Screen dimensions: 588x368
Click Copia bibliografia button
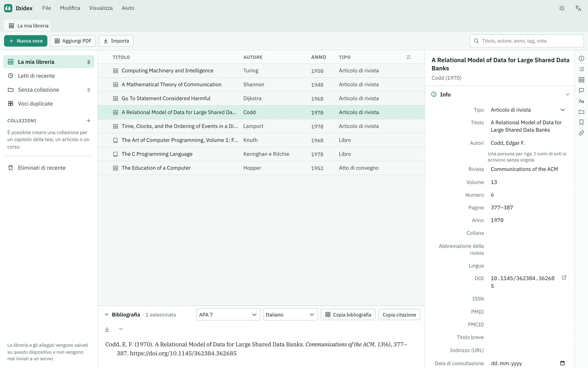(348, 315)
